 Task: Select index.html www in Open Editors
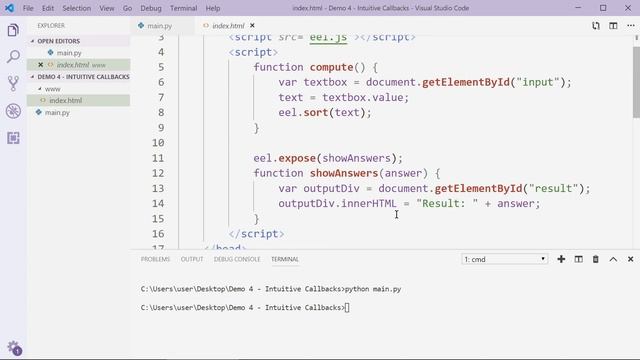[x=78, y=64]
